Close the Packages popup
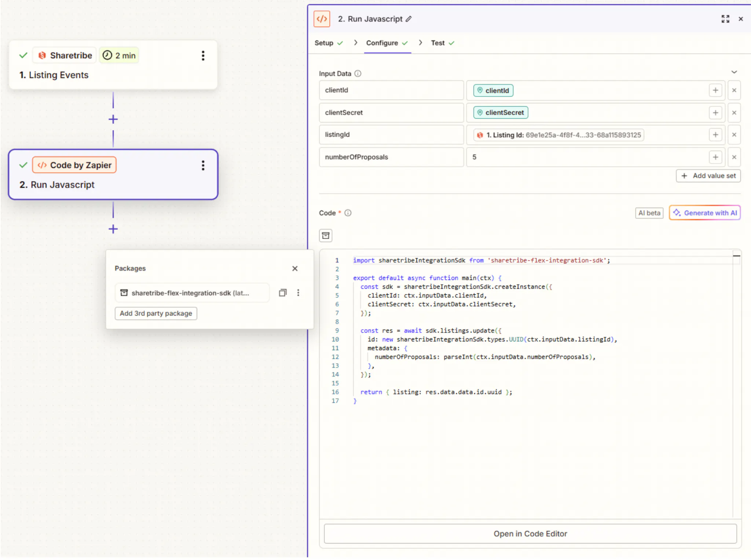The image size is (751, 560). click(295, 269)
